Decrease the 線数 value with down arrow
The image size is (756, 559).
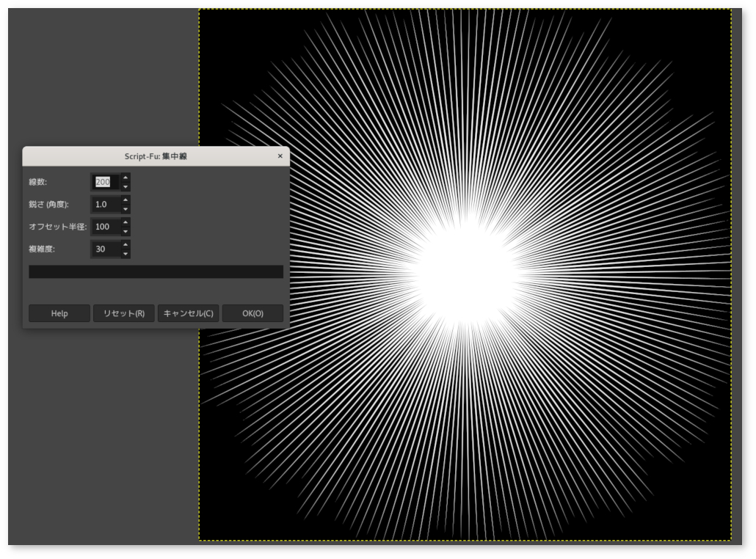tap(126, 187)
